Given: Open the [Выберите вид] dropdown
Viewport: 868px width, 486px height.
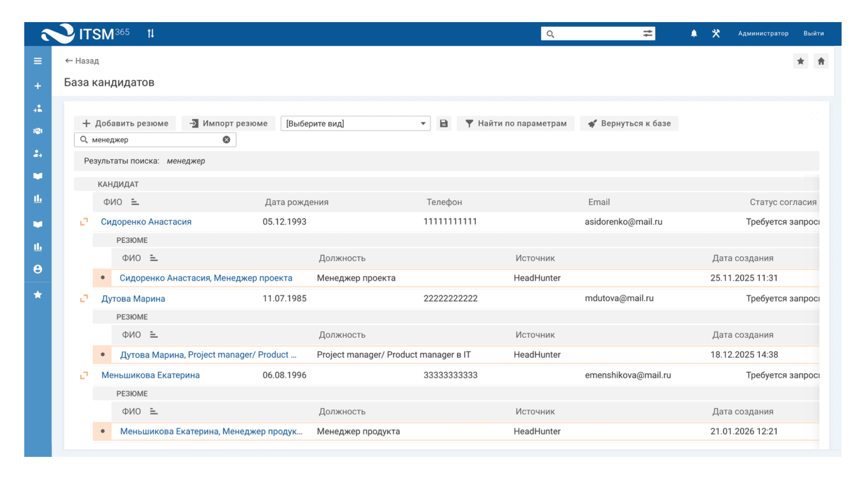Looking at the screenshot, I should click(x=355, y=124).
